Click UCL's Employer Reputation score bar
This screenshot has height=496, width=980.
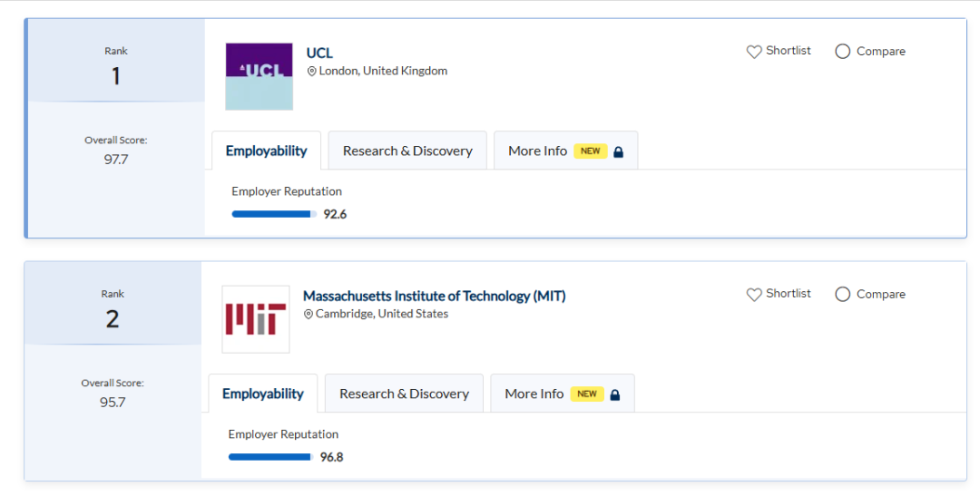[274, 214]
